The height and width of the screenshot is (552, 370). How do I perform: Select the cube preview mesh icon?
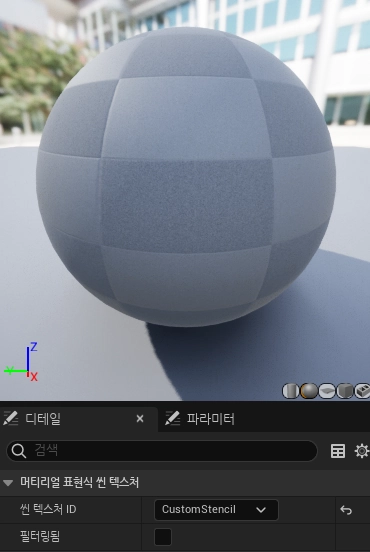point(345,391)
